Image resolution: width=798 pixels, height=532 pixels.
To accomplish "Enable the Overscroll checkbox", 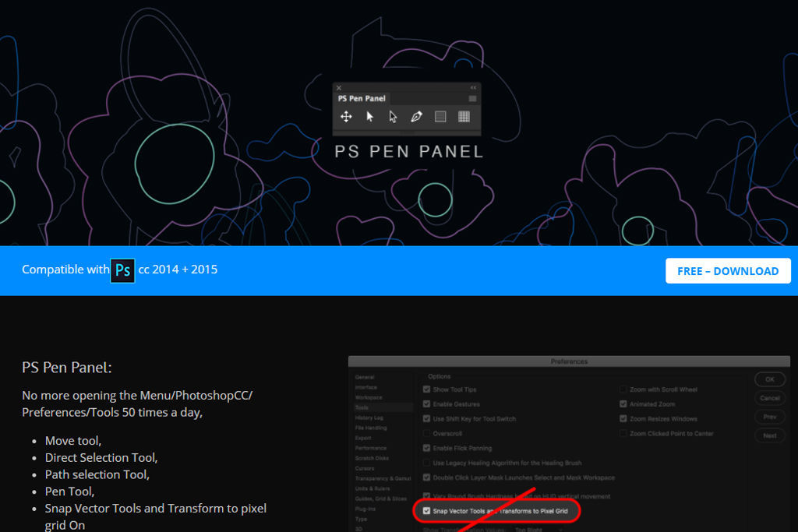I will pos(426,433).
